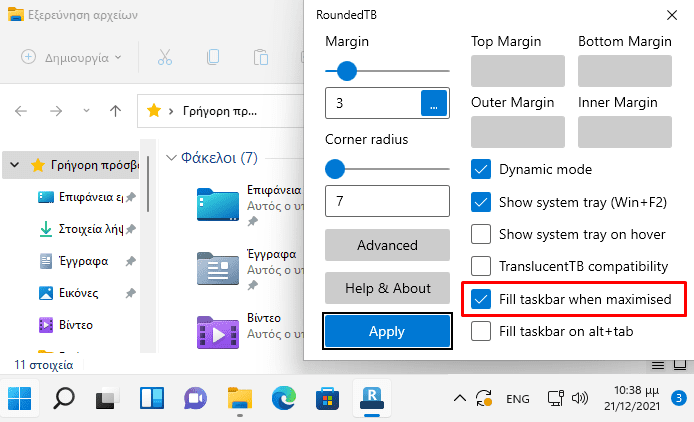
Task: Close the RoundedTB window
Action: click(x=672, y=15)
